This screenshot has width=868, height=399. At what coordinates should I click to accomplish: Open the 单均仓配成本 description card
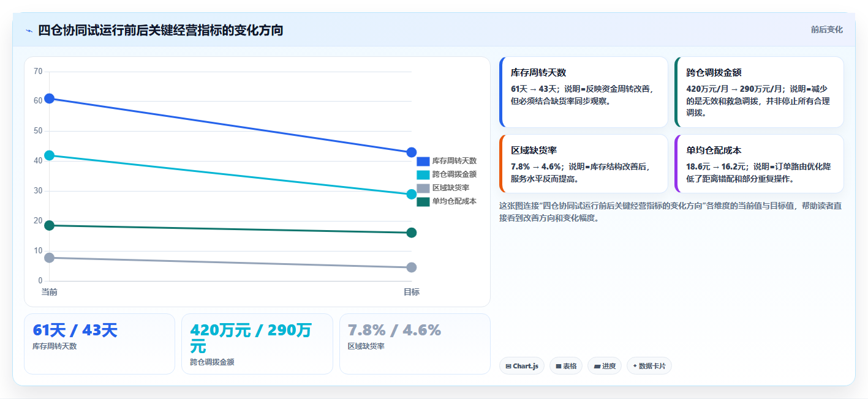click(759, 163)
